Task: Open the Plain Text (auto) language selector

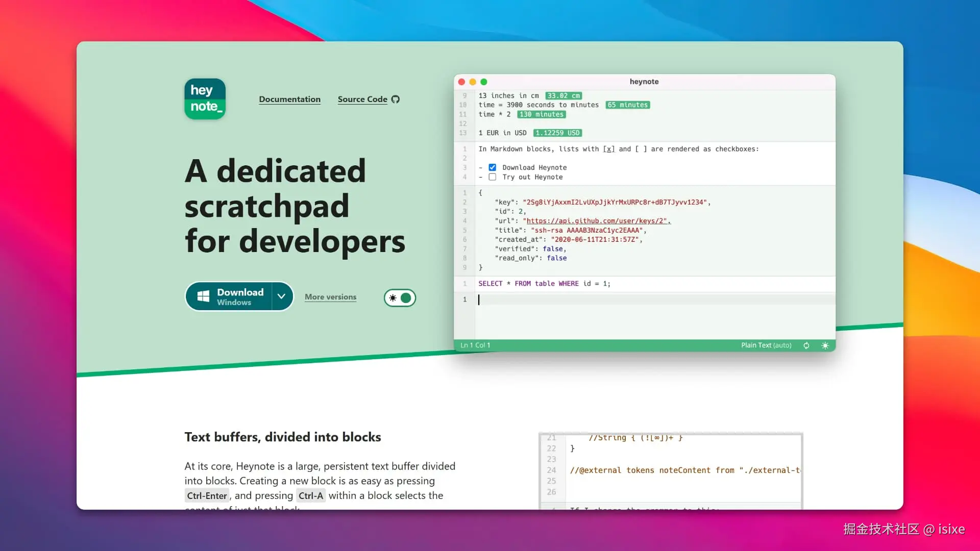Action: pyautogui.click(x=766, y=345)
